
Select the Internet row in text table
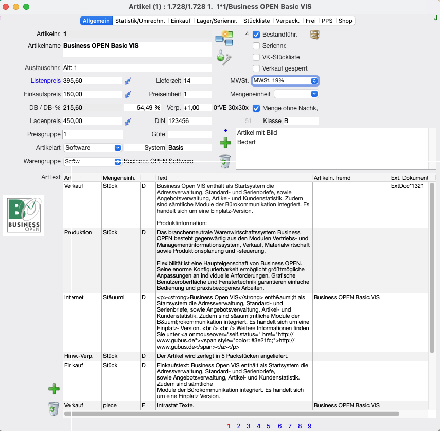[246, 322]
